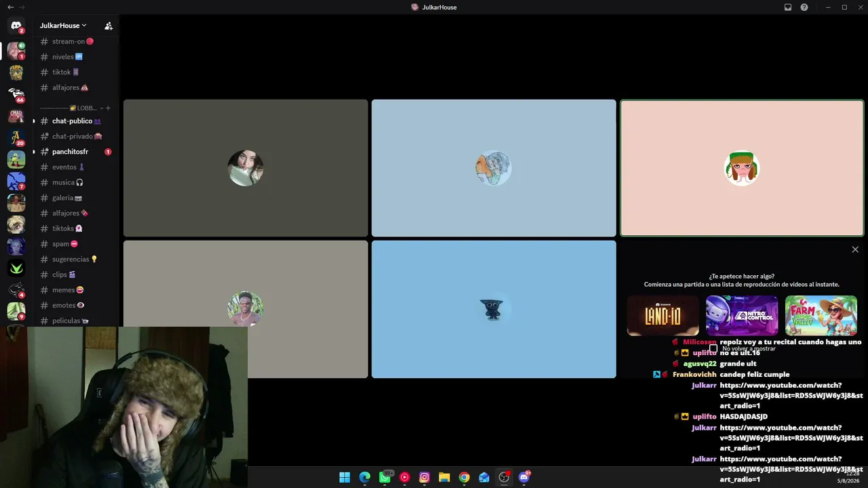Select the light blue sketch avatar tile
This screenshot has width=868, height=488.
pyautogui.click(x=494, y=168)
